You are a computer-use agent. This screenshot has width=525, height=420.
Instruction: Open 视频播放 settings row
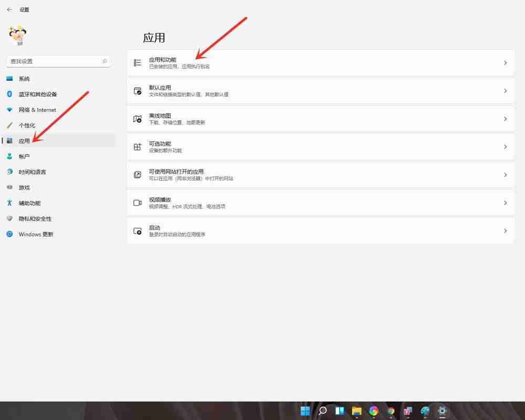[x=321, y=203]
